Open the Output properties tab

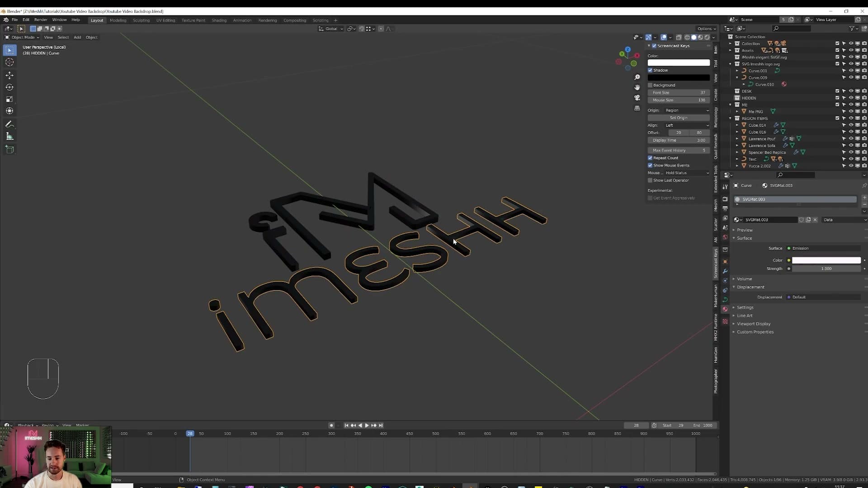pos(725,208)
